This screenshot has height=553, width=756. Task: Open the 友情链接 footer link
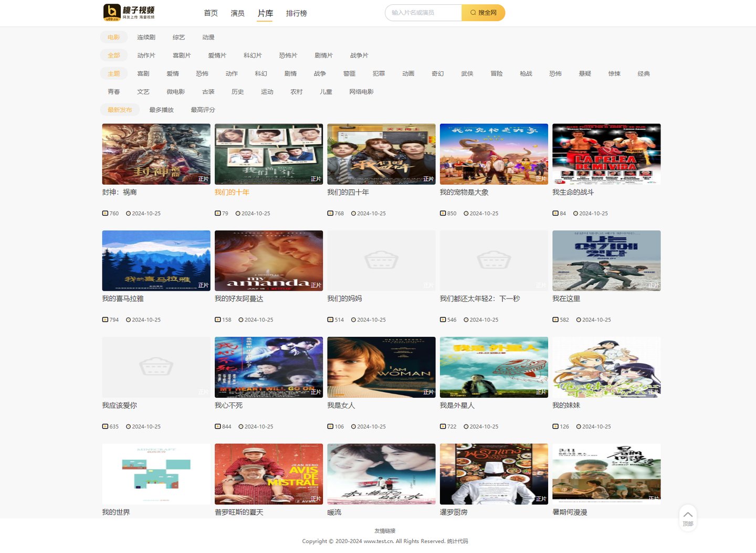385,531
